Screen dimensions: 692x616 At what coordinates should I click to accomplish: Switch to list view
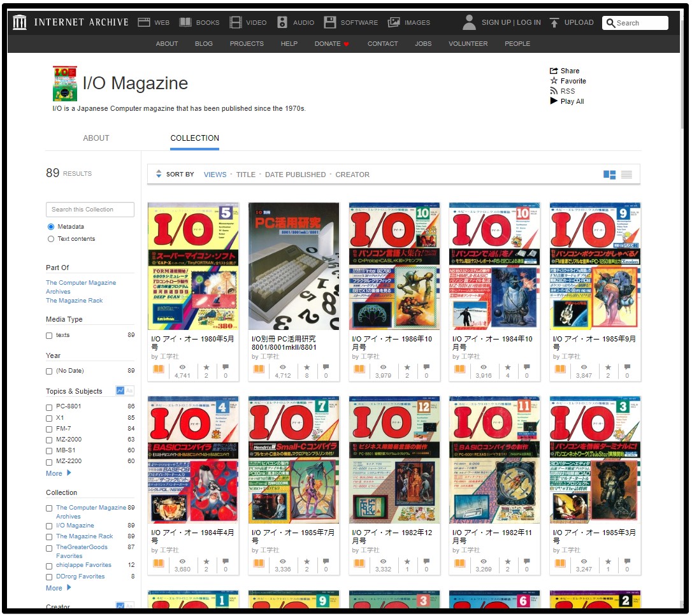coord(626,175)
